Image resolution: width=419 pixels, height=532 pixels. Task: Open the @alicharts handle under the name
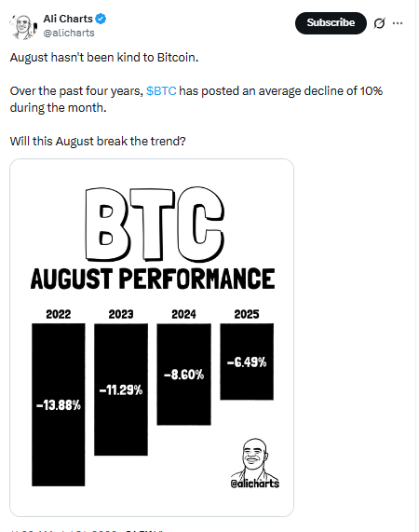[x=69, y=33]
